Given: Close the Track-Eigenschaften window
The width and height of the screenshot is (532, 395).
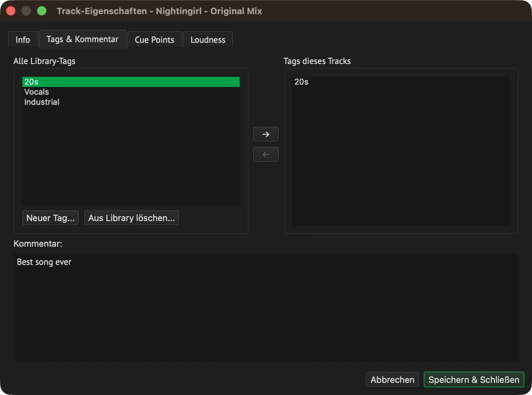Looking at the screenshot, I should (x=11, y=11).
